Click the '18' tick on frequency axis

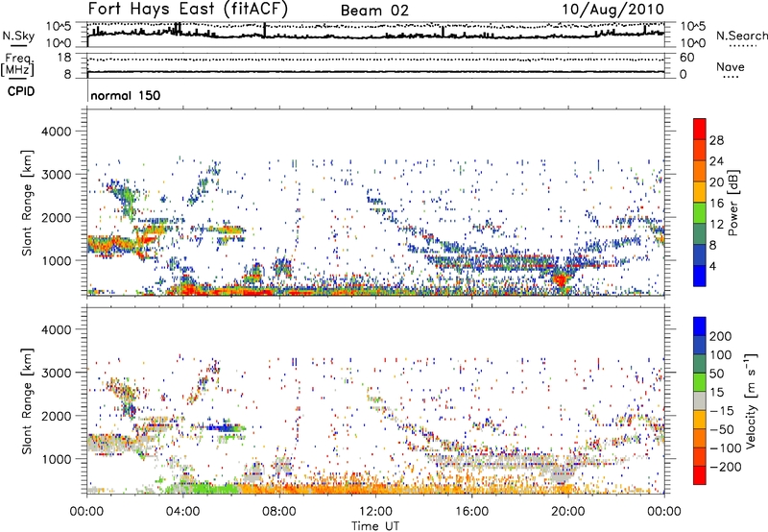(64, 58)
